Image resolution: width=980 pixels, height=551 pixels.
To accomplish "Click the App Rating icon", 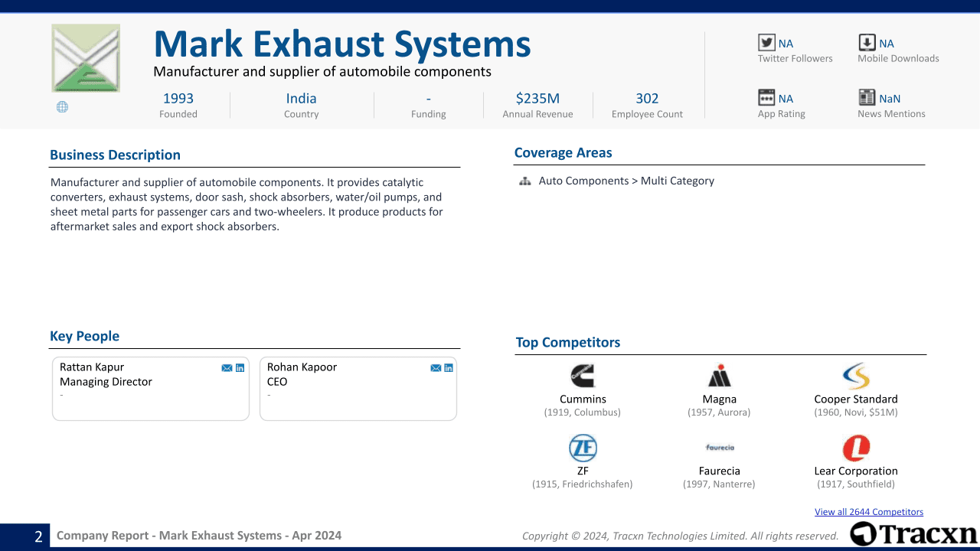I will [766, 98].
